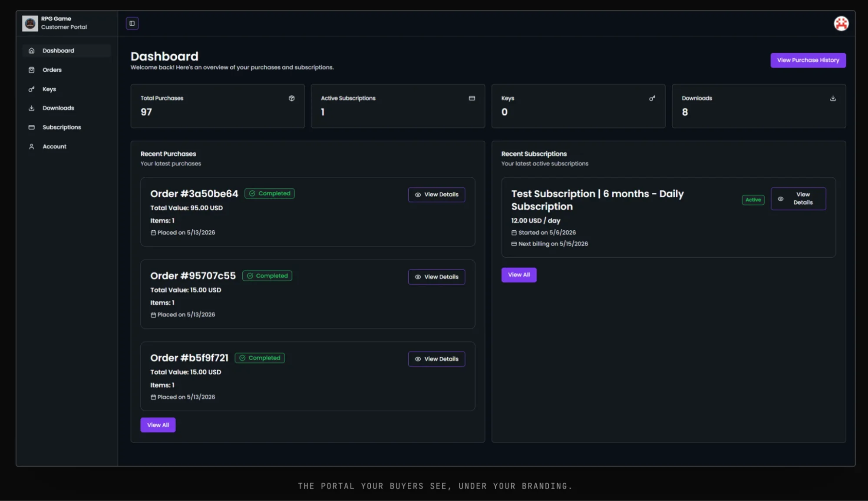Click the Recent Purchases heading
The width and height of the screenshot is (868, 501).
pyautogui.click(x=168, y=154)
